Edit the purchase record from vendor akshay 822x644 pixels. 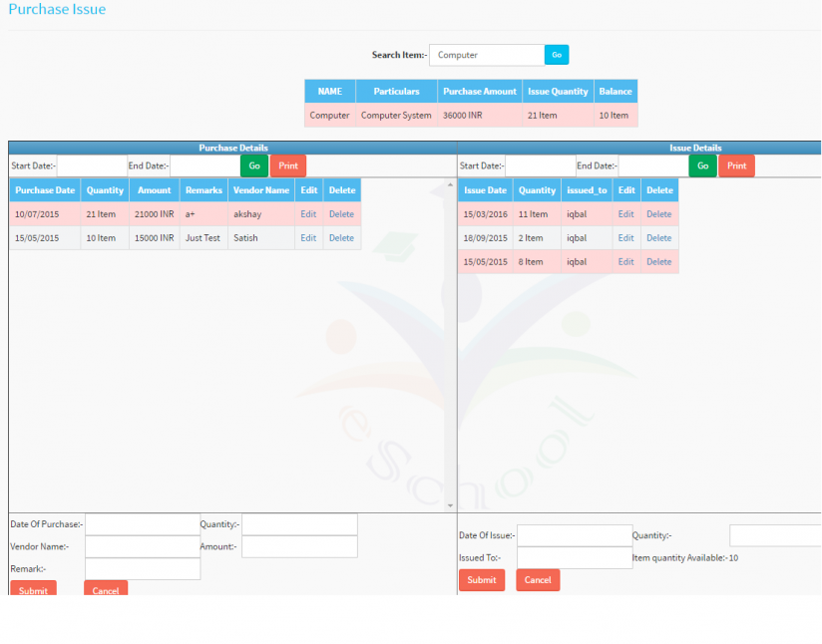click(x=308, y=213)
